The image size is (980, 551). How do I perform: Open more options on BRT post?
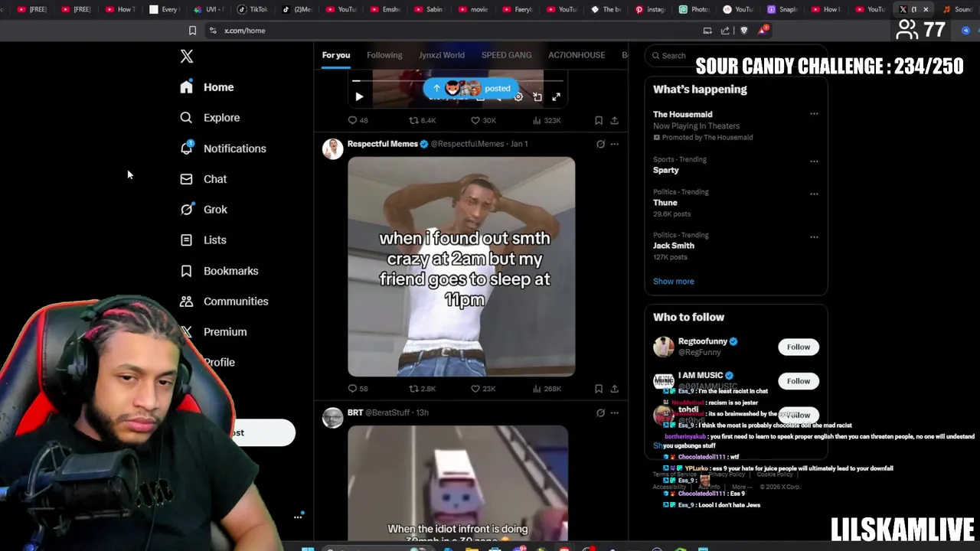[x=614, y=412]
